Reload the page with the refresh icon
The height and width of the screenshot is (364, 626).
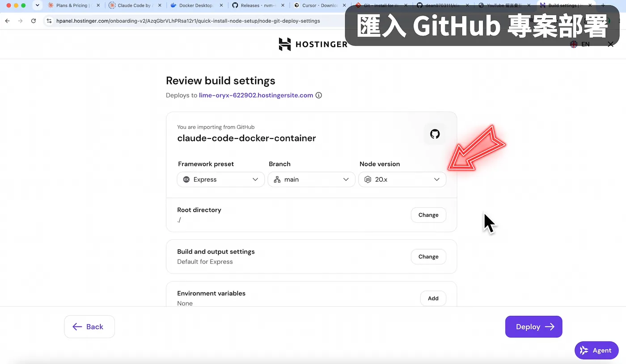coord(34,21)
